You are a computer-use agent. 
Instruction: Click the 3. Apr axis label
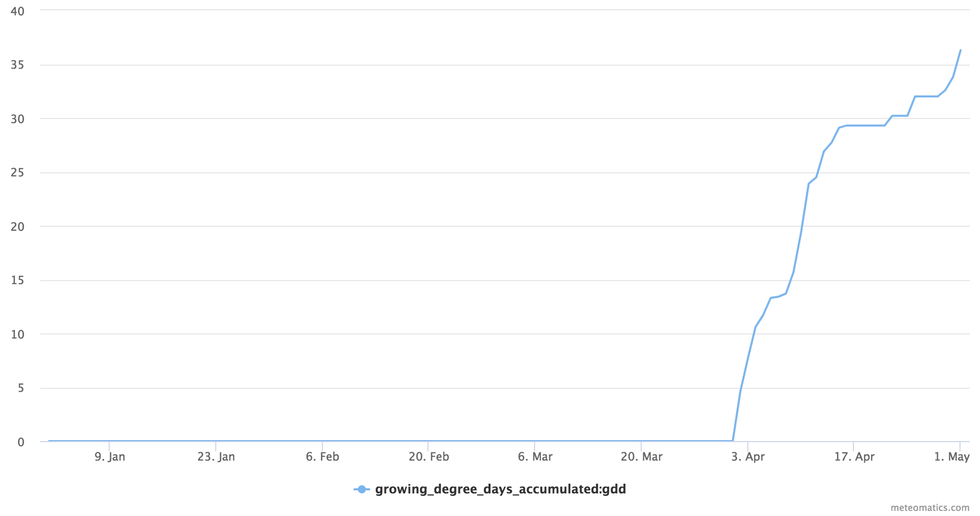(748, 457)
